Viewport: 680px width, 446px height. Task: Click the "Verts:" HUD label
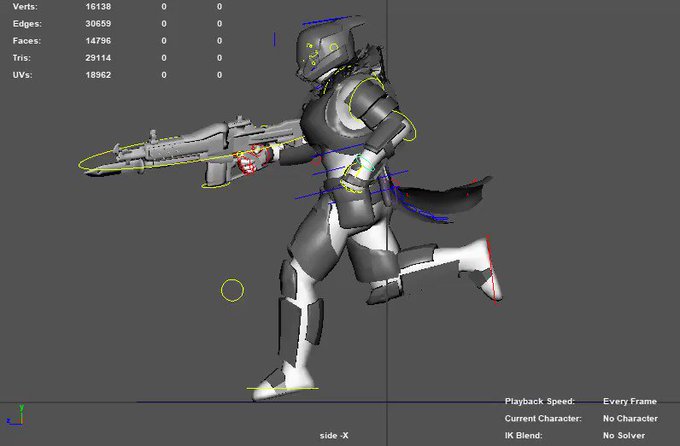tap(25, 7)
